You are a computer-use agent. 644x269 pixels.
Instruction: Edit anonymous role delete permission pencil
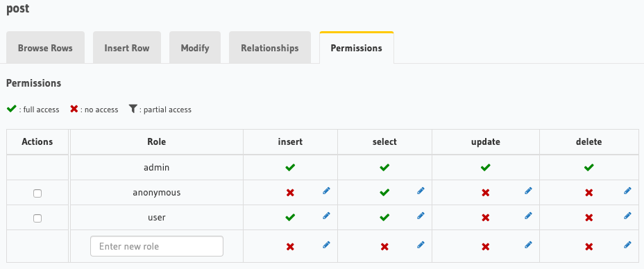click(627, 191)
